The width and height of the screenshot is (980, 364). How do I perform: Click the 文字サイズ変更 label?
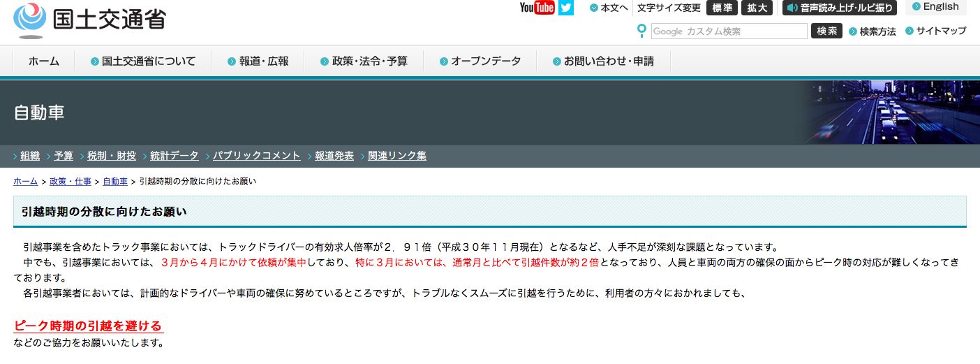click(x=669, y=8)
